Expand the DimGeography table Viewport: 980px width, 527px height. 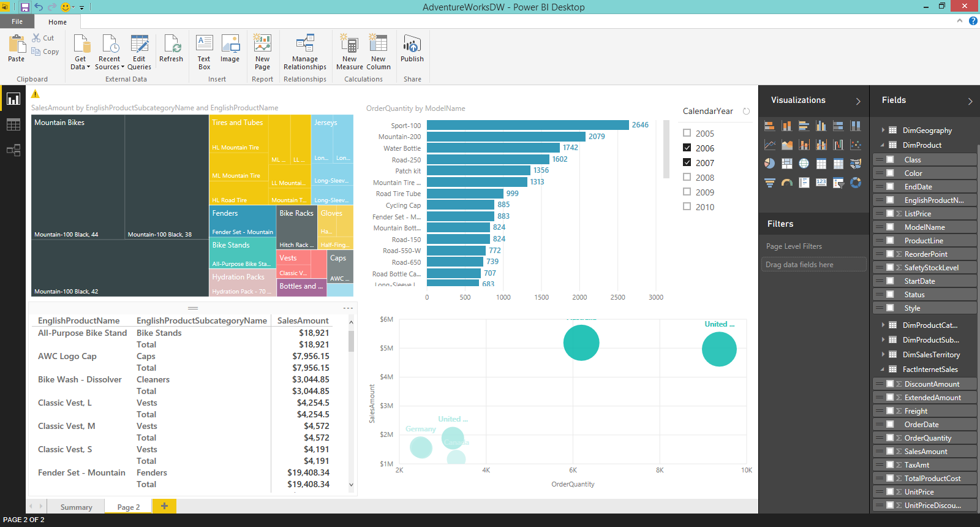click(x=883, y=130)
